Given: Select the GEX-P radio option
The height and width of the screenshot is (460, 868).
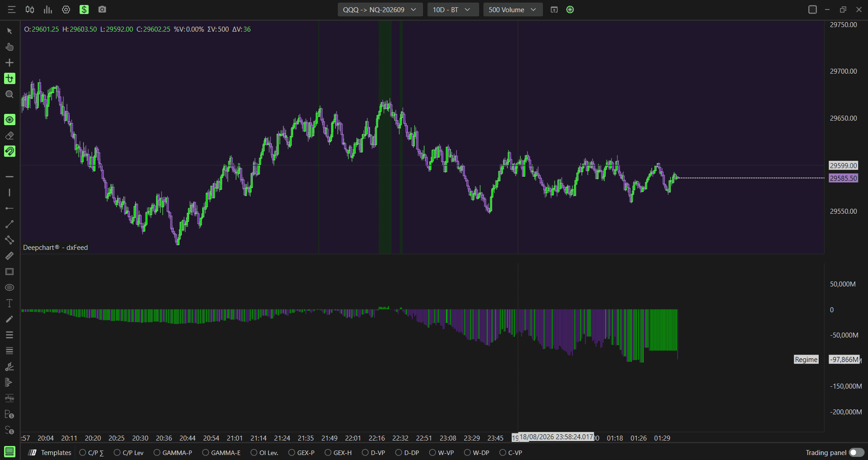Looking at the screenshot, I should [302, 452].
